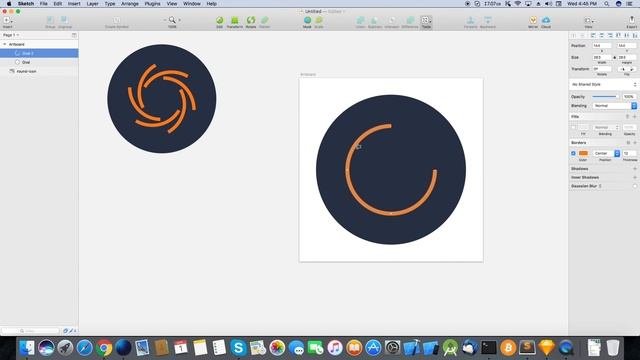Open the Borders settings gear icon
Viewport: 640px width, 360px height.
(x=628, y=143)
